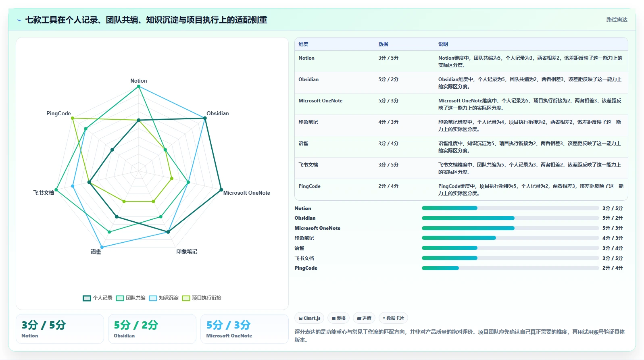Click the 路径雷达 label in the header

(x=617, y=19)
